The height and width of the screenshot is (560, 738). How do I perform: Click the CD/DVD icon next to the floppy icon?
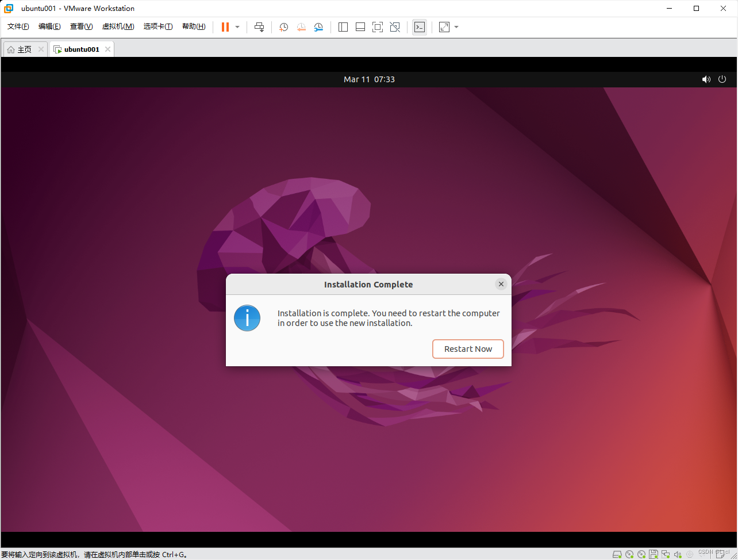[x=641, y=554]
